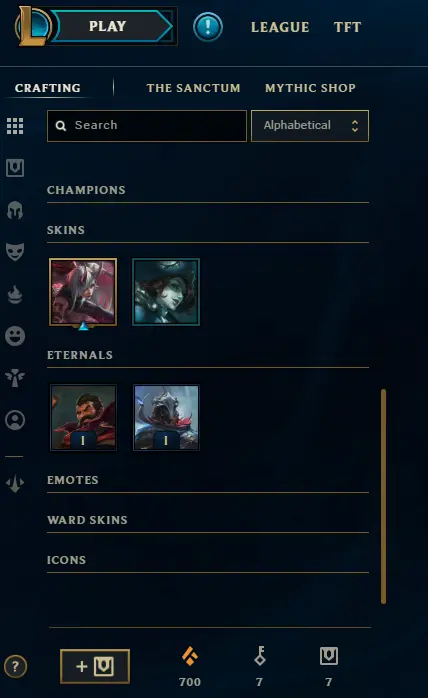Screen dimensions: 428x698
Task: Select the summoner icons profile filter
Action: pos(15,420)
